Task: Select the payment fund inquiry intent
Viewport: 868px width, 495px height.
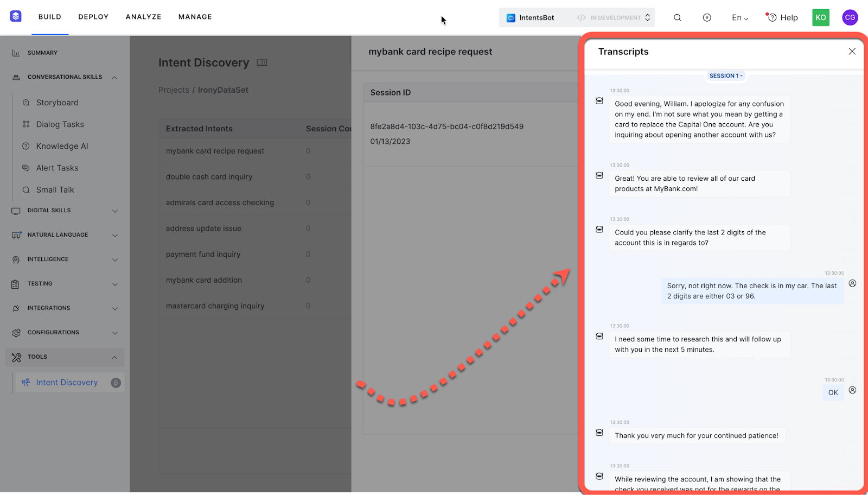Action: point(203,254)
